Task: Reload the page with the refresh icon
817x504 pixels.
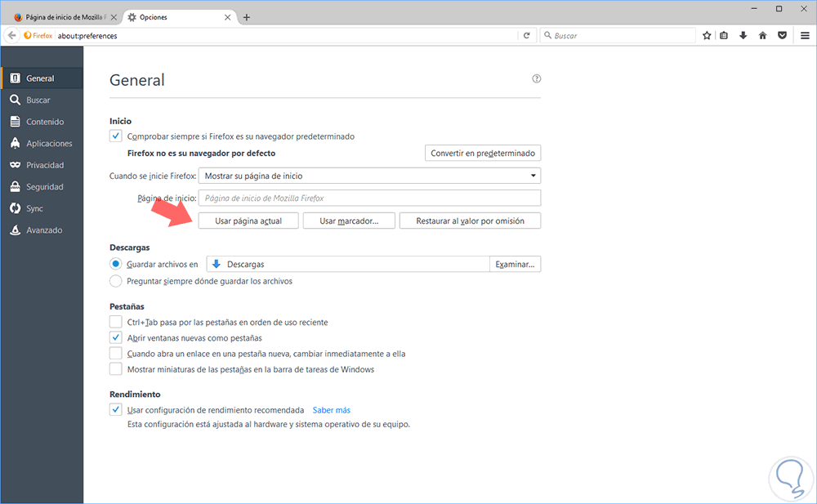Action: [x=526, y=35]
